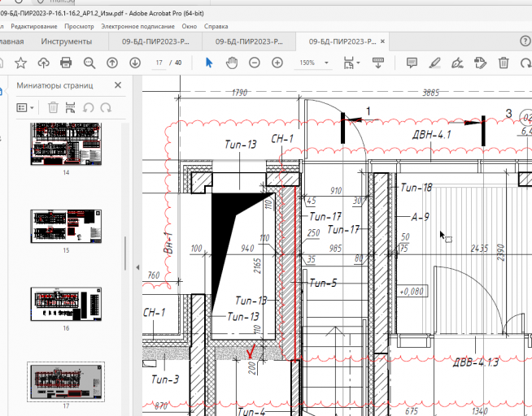Go to previous page arrow
532x416 pixels.
[112, 63]
